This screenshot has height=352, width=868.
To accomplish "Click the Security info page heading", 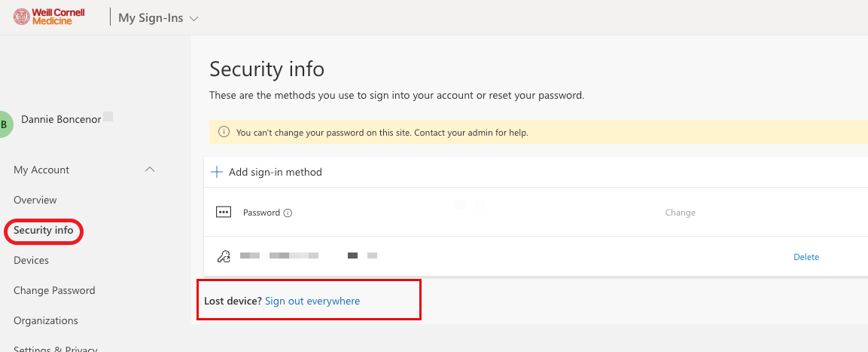I will (x=266, y=70).
